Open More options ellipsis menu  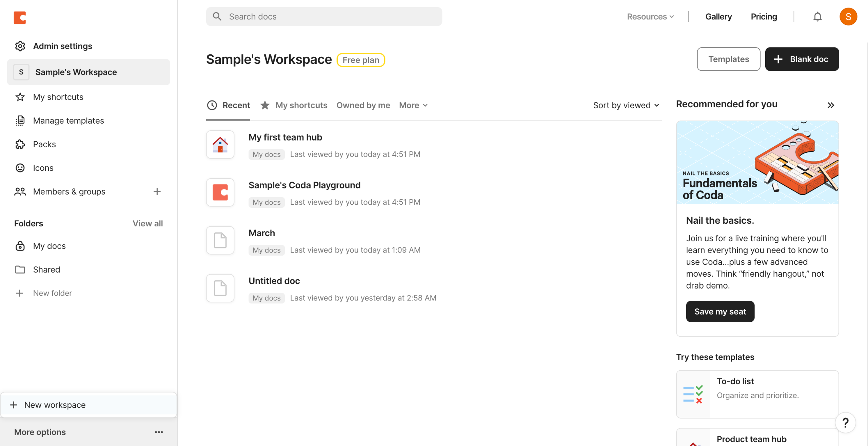(x=159, y=432)
